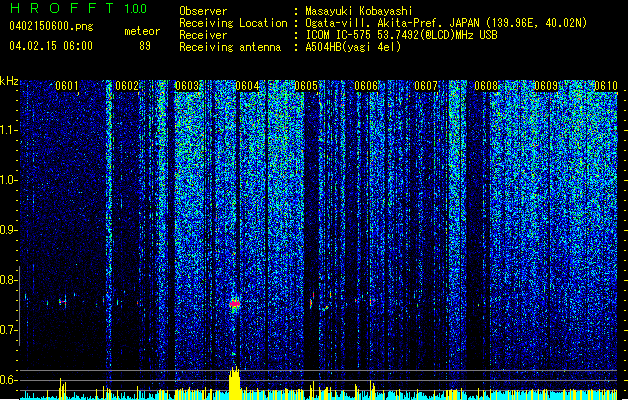Click the 0606 time marker

(x=366, y=86)
